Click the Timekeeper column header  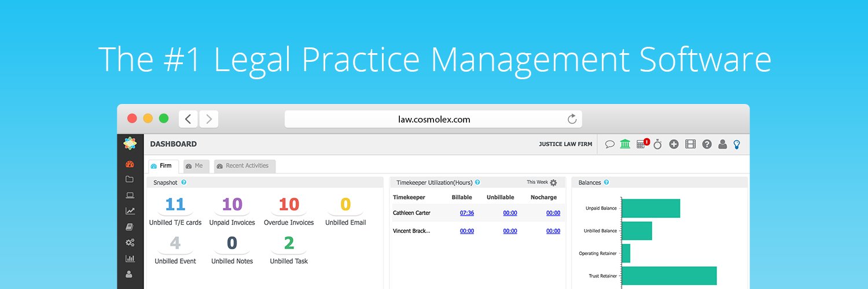pyautogui.click(x=409, y=197)
